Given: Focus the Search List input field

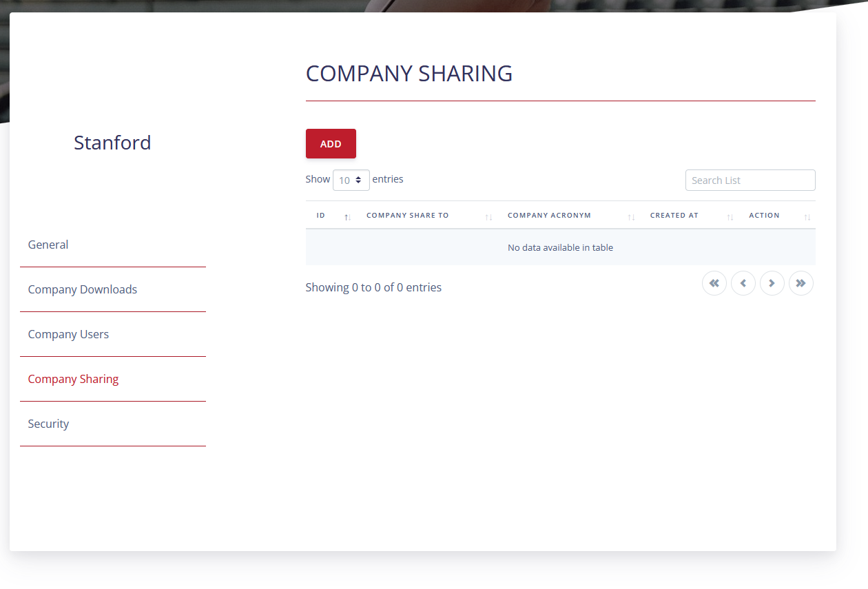Looking at the screenshot, I should tap(750, 180).
